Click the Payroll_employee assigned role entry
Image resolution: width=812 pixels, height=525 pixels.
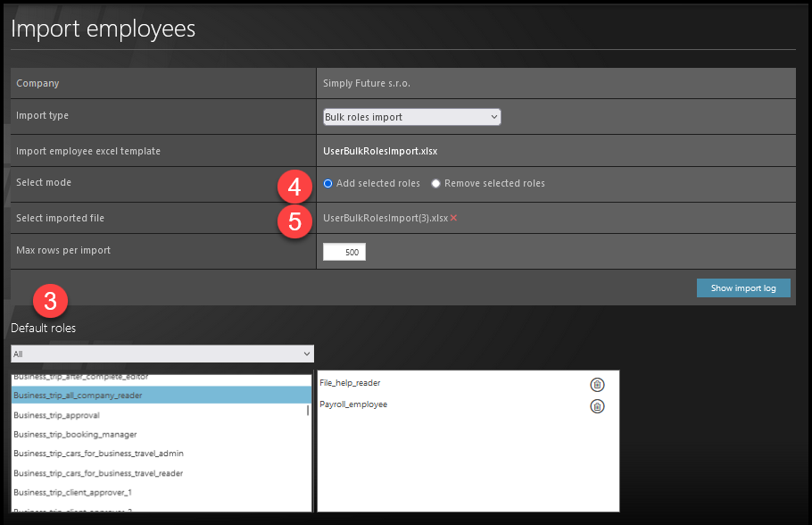point(353,404)
